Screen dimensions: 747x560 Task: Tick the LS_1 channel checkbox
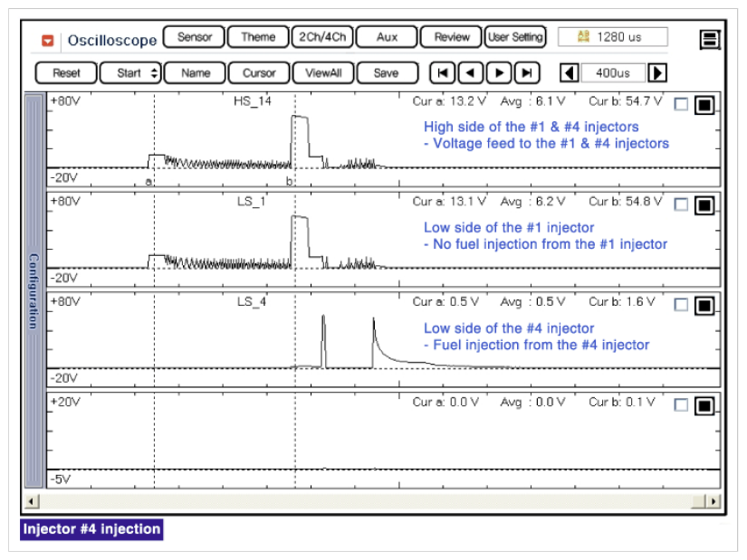coord(681,204)
